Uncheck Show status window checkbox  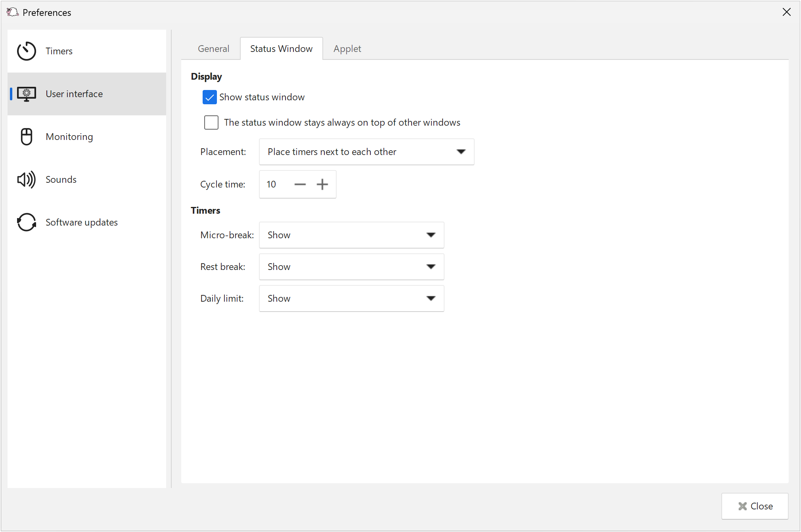click(210, 97)
